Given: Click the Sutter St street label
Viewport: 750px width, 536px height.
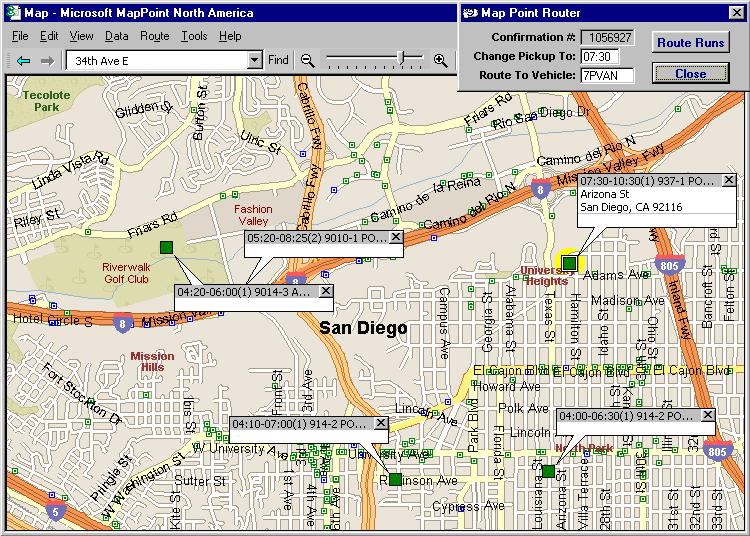Looking at the screenshot, I should 200,481.
